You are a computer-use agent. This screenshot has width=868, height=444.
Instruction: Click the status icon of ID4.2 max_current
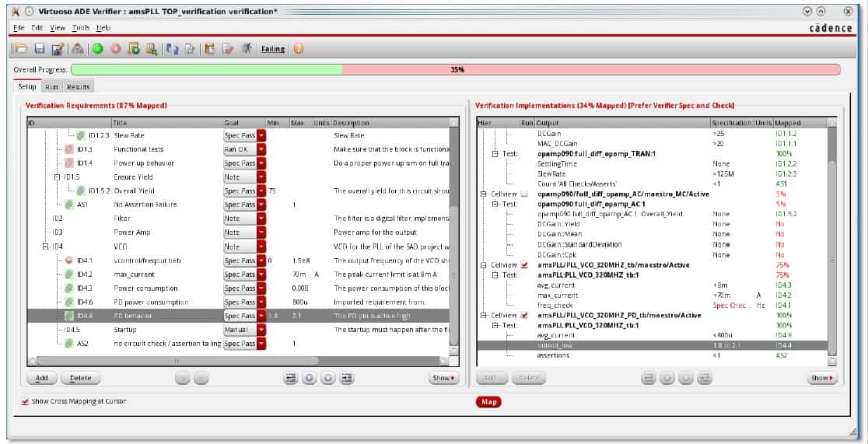click(x=68, y=274)
